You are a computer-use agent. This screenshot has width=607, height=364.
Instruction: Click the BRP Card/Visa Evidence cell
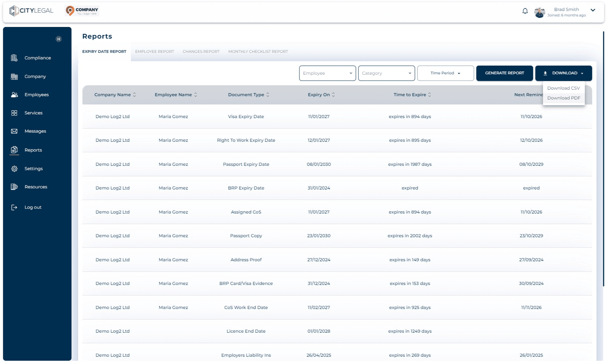pyautogui.click(x=246, y=283)
